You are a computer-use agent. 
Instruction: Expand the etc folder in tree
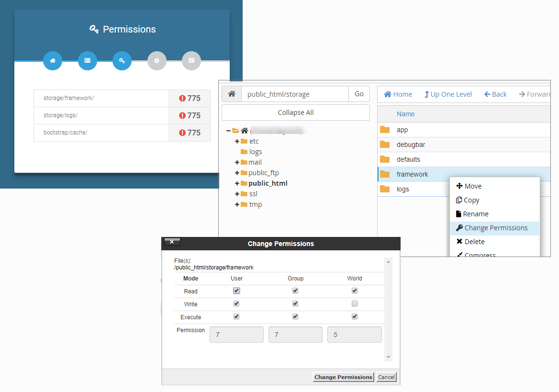coord(237,141)
